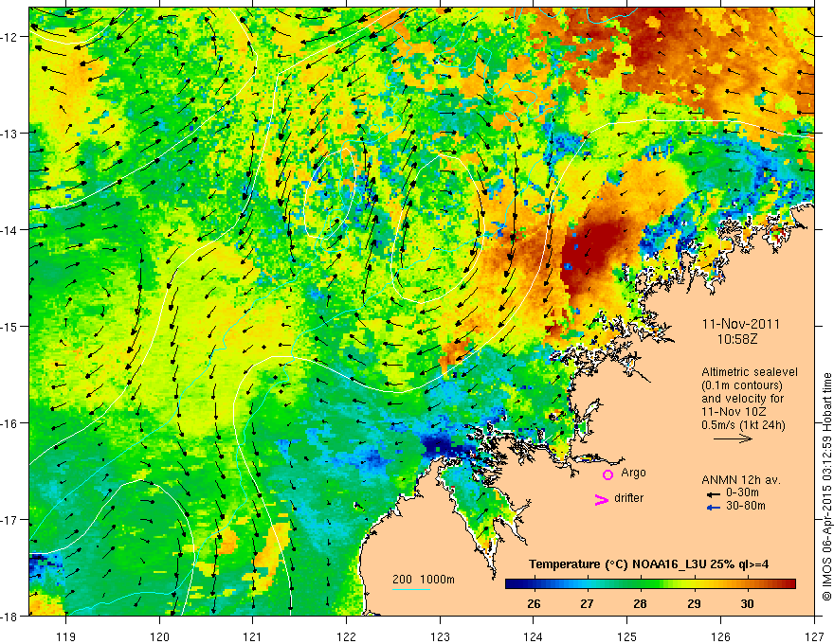Click the 30 value on color bar scale
Image resolution: width=834 pixels, height=644 pixels.
coord(747,603)
